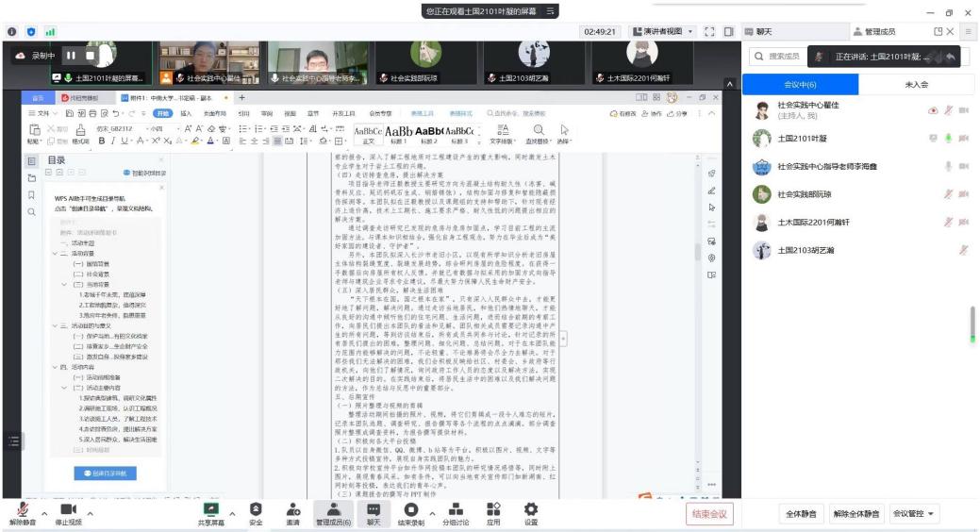This screenshot has height=532, width=980.
Task: Open meeting 设置 gear icon
Action: pyautogui.click(x=531, y=512)
